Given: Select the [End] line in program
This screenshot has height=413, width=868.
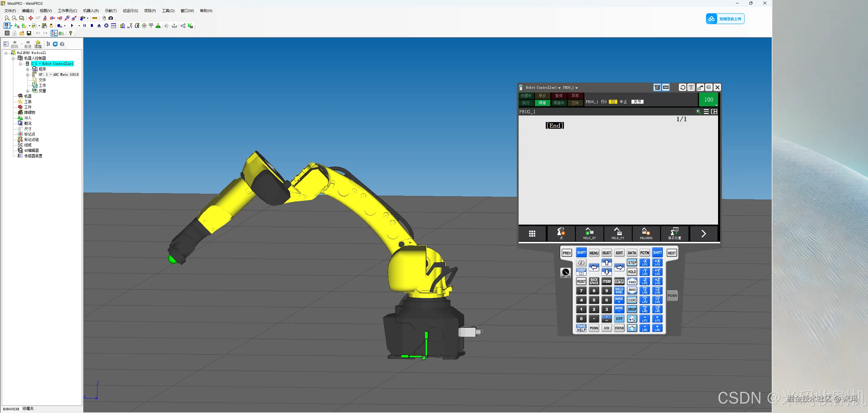Looking at the screenshot, I should click(555, 125).
